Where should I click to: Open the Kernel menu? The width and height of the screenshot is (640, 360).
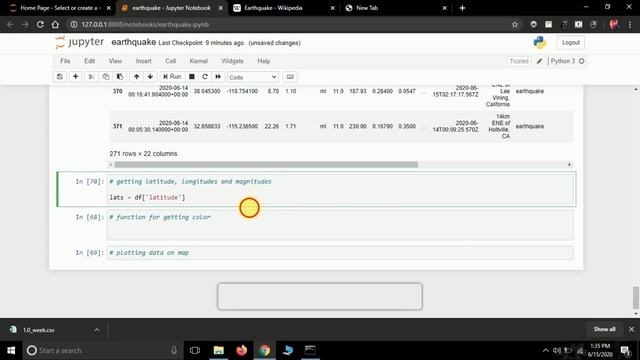198,61
